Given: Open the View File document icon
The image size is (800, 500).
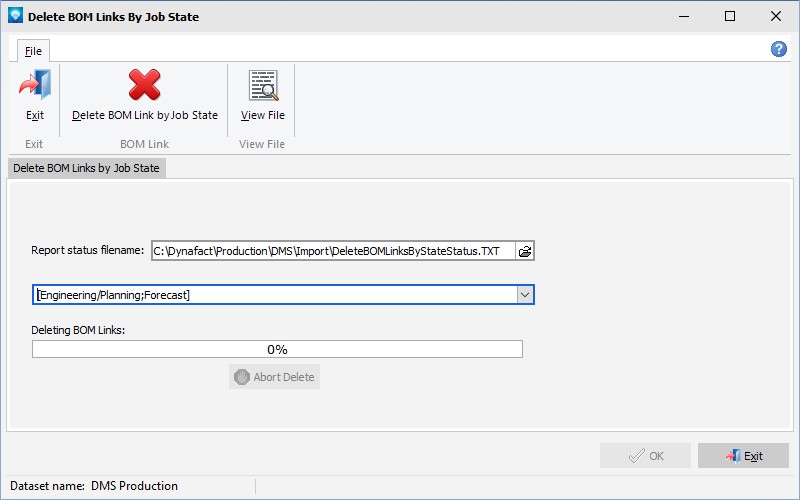Looking at the screenshot, I should tap(263, 85).
